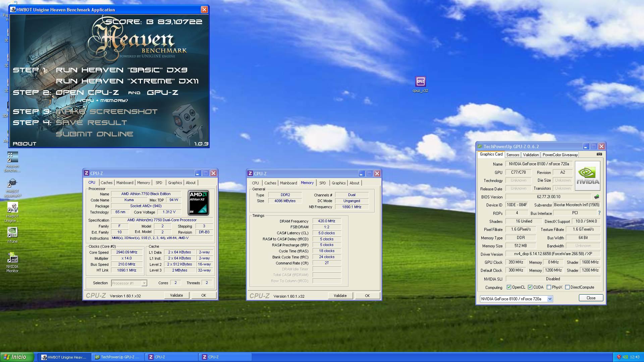Switch to the Mainboard tab in left CPU-Z
Screen dimensions: 644x362
(x=125, y=183)
